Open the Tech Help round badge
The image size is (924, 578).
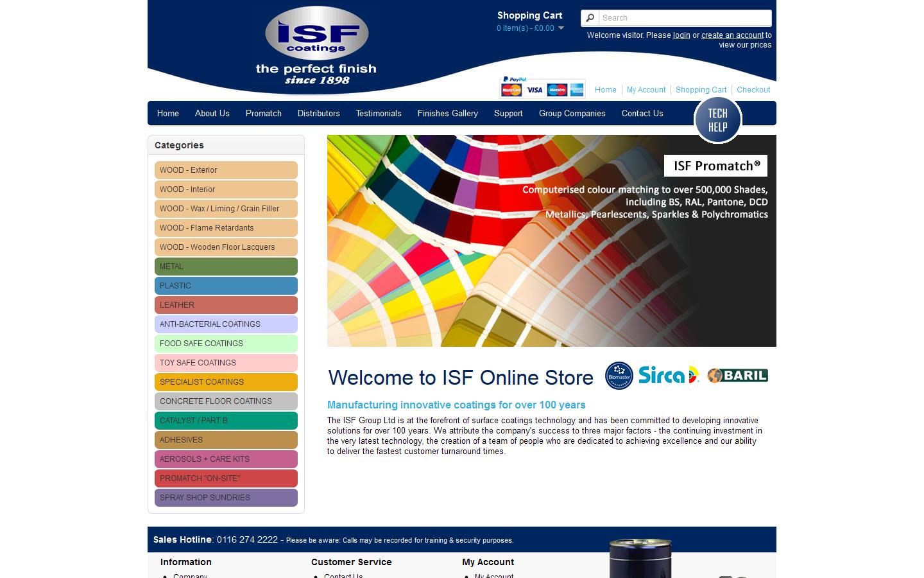(717, 119)
